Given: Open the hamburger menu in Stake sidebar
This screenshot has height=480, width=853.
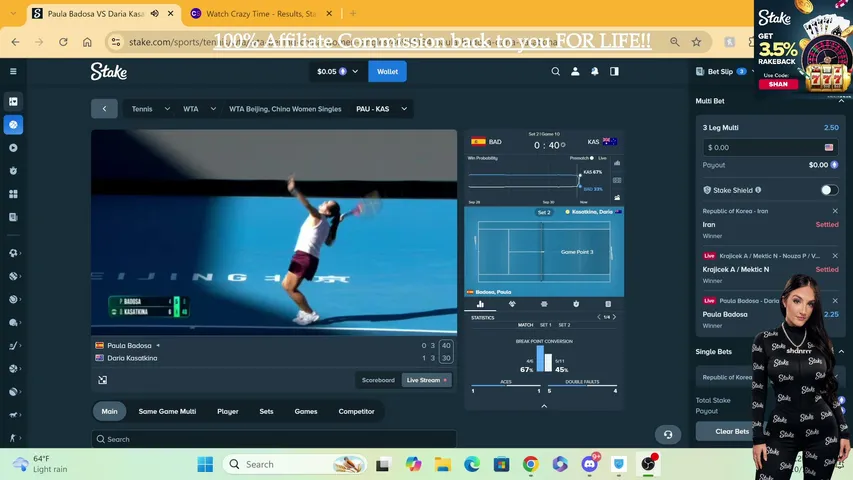Looking at the screenshot, I should click(13, 71).
